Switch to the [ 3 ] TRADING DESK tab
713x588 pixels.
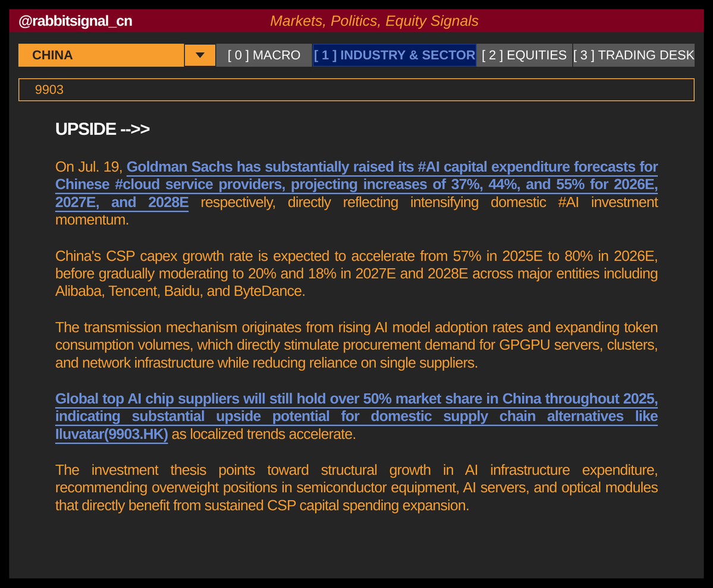tap(633, 55)
